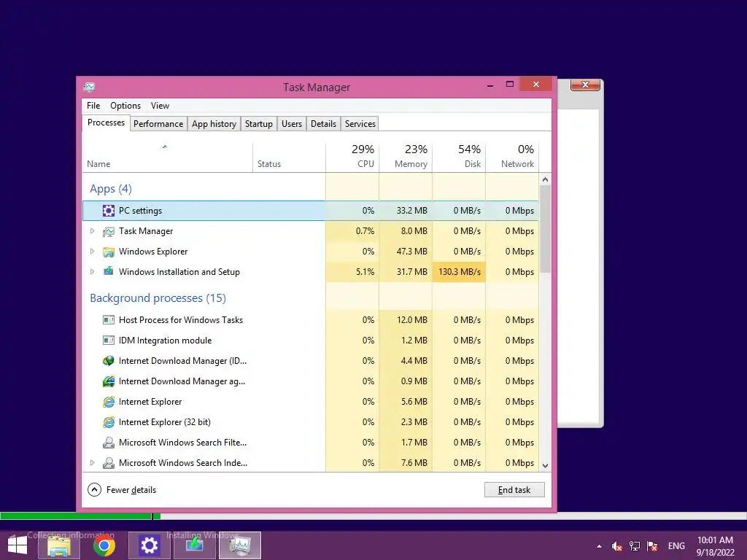Click the Internet Download Manager (ID... globe icon
This screenshot has width=747, height=560.
[109, 361]
